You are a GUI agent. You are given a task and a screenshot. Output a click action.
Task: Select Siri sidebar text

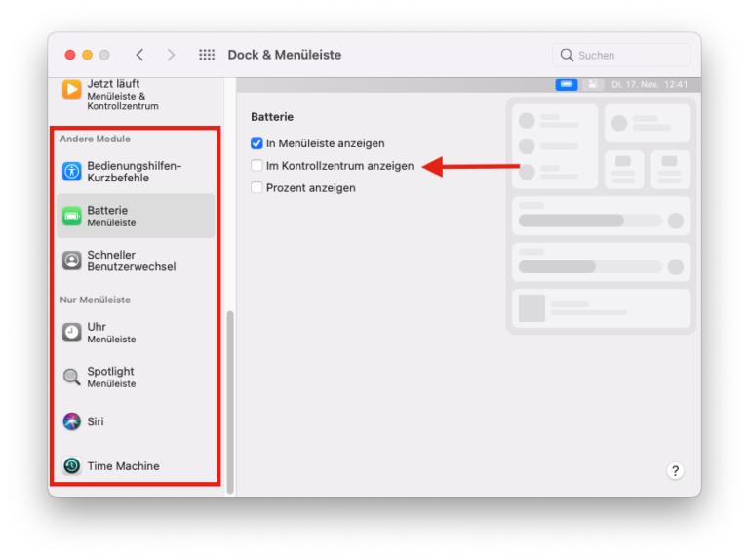tap(96, 421)
